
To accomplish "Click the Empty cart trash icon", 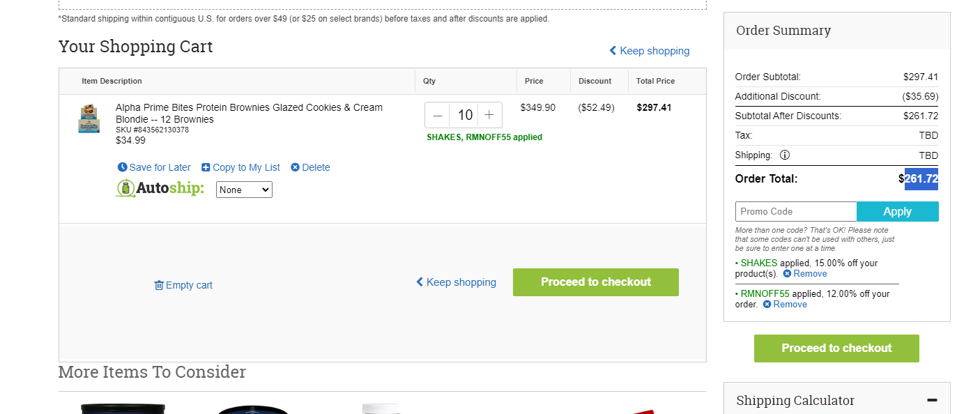I will [159, 285].
